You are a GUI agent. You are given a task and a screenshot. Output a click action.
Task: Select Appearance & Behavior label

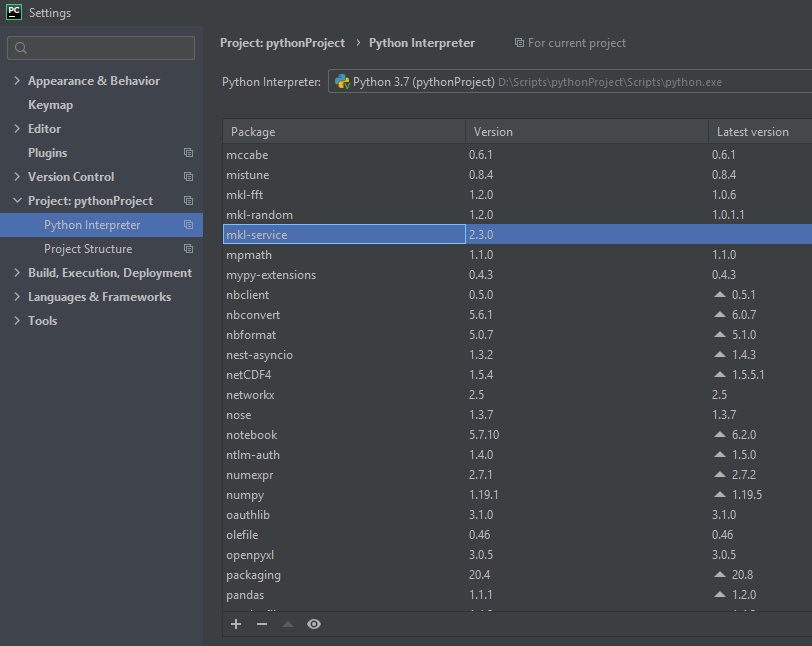(94, 81)
